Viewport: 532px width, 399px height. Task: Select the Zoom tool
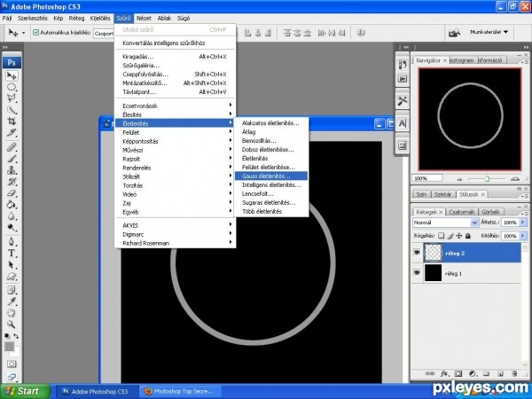[x=12, y=325]
